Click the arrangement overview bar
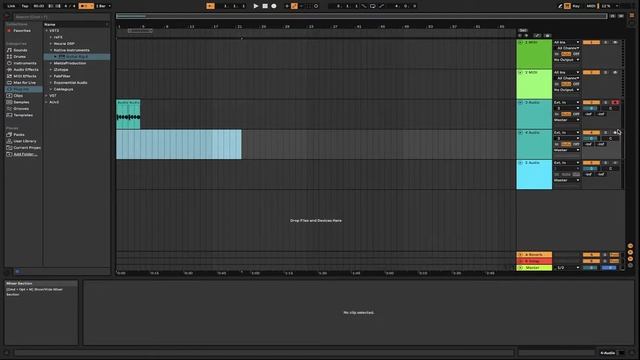The image size is (640, 360). click(x=362, y=16)
